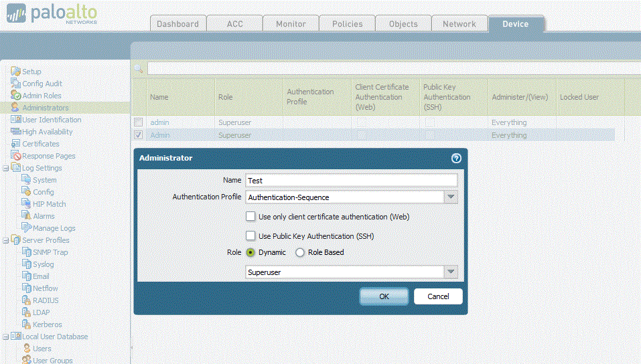Switch to the ACC tab
641x364 pixels.
point(234,23)
